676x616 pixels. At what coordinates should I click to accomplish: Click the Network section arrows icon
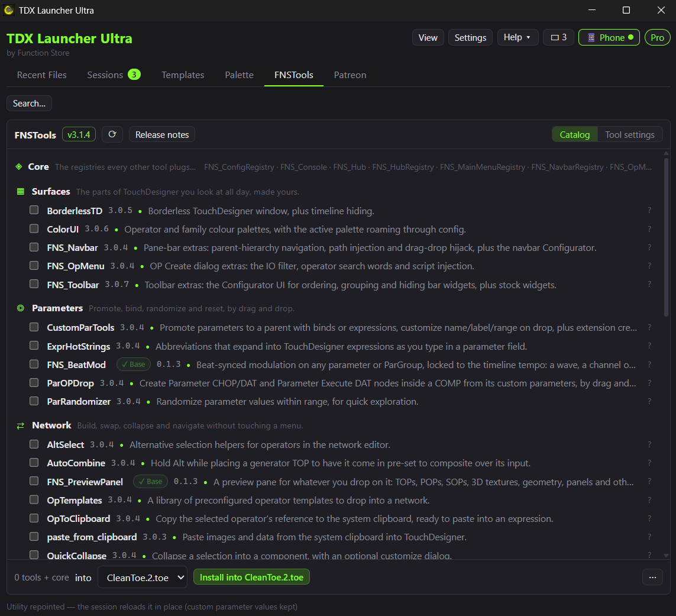20,426
